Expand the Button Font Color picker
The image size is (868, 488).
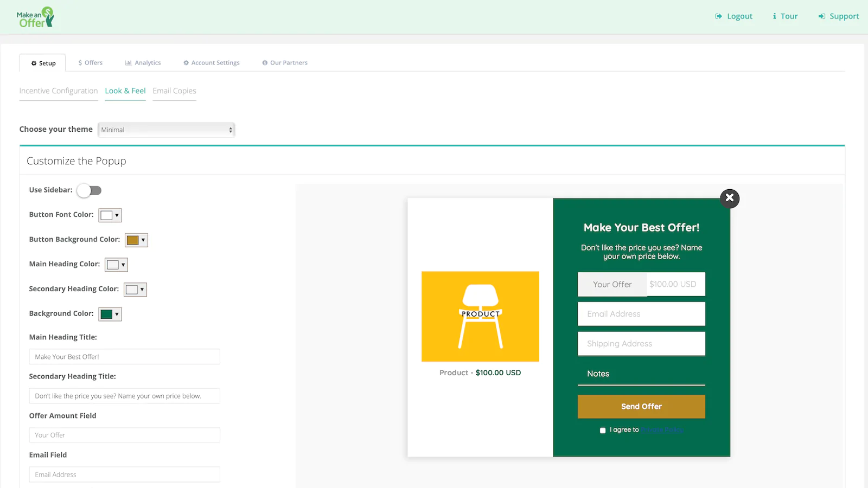click(x=110, y=215)
